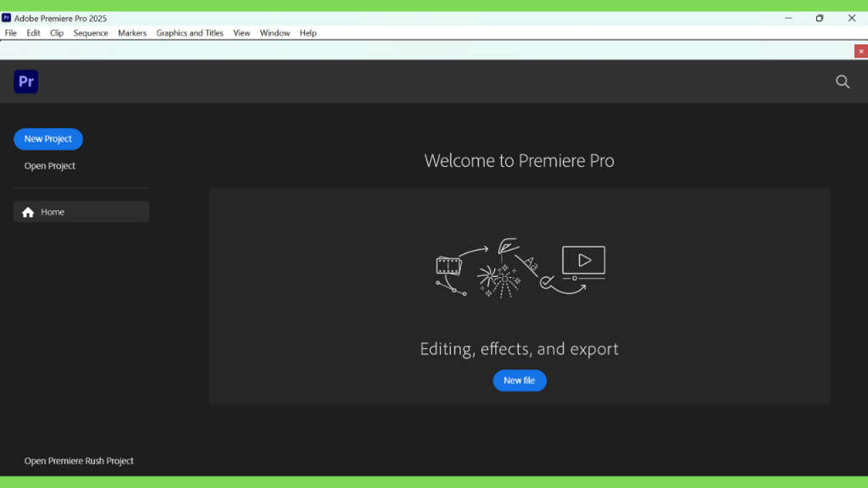Click the Open Project link
Viewport: 868px width, 488px height.
click(x=50, y=166)
